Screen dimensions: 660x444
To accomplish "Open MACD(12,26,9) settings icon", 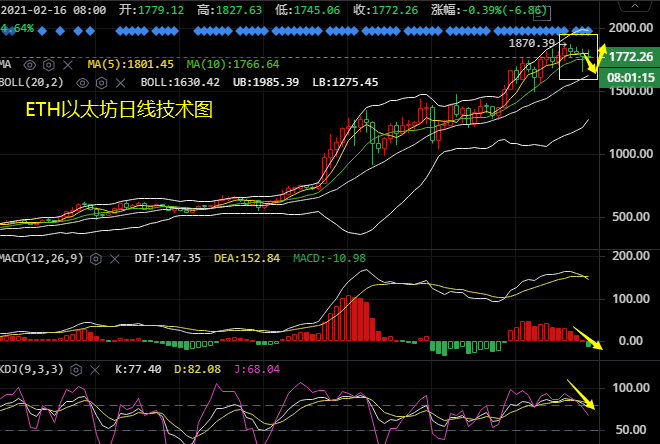I will coord(96,257).
